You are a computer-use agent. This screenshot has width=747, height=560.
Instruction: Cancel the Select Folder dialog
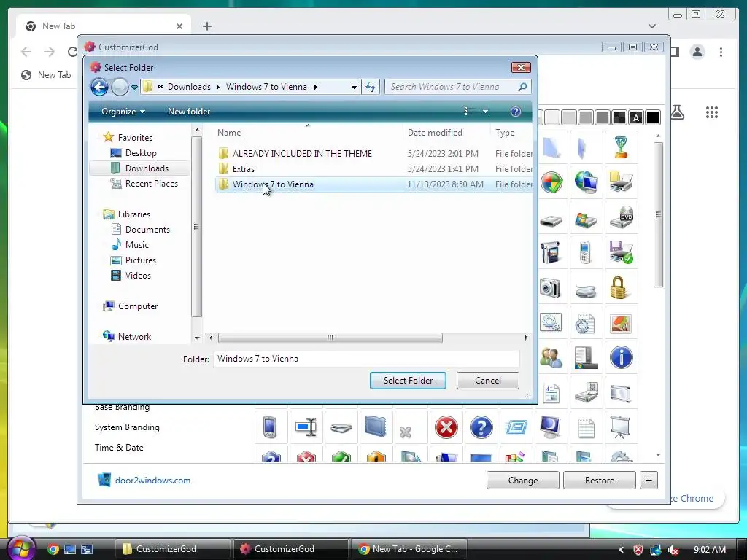(x=488, y=381)
